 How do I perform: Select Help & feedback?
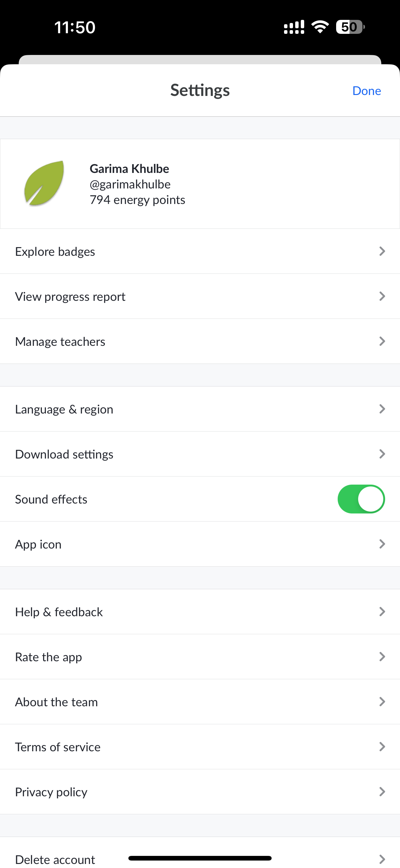pyautogui.click(x=59, y=612)
